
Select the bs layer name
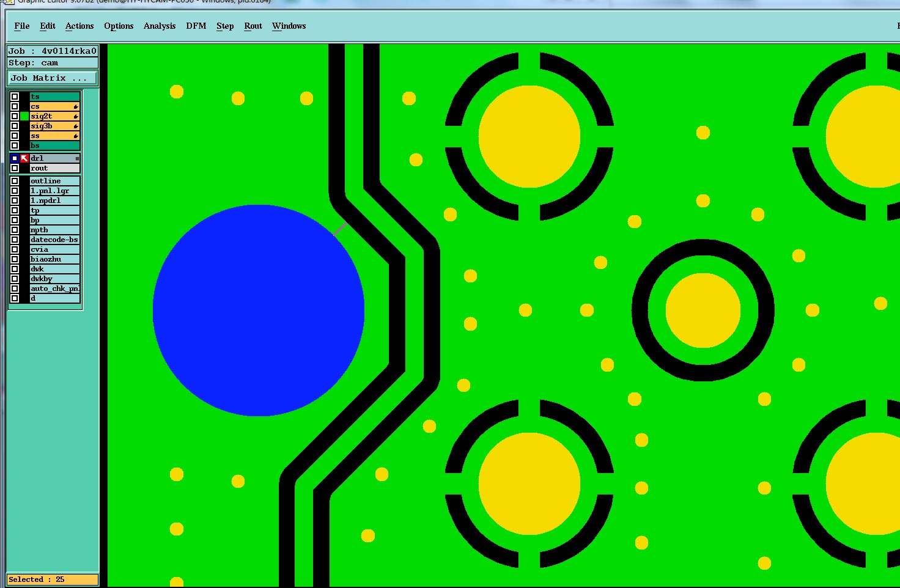[x=55, y=145]
